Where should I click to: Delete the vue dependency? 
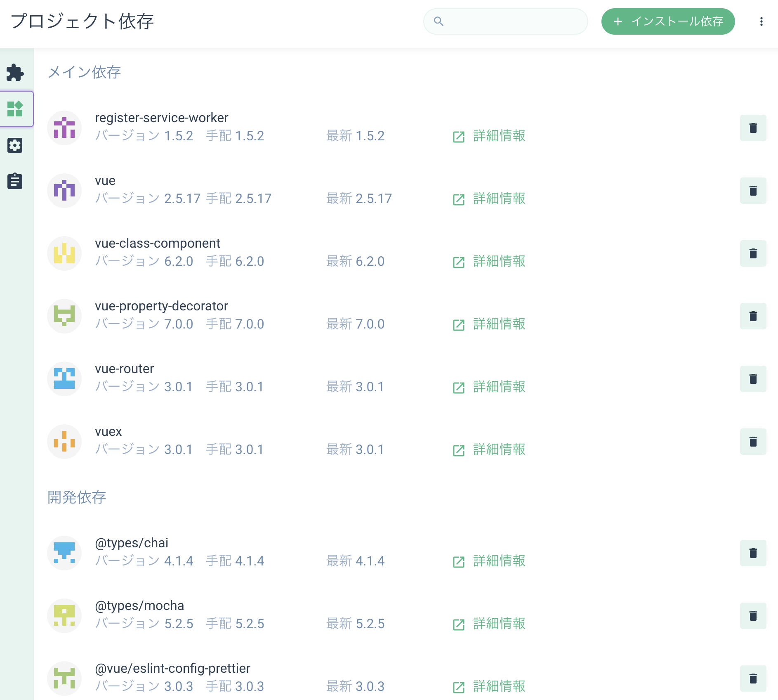(753, 191)
